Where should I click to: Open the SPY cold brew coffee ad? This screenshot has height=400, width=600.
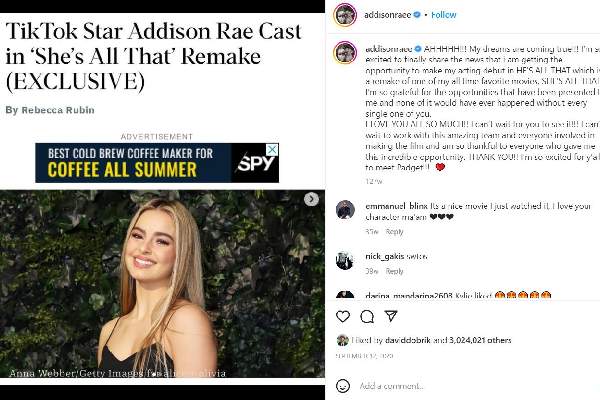(157, 163)
